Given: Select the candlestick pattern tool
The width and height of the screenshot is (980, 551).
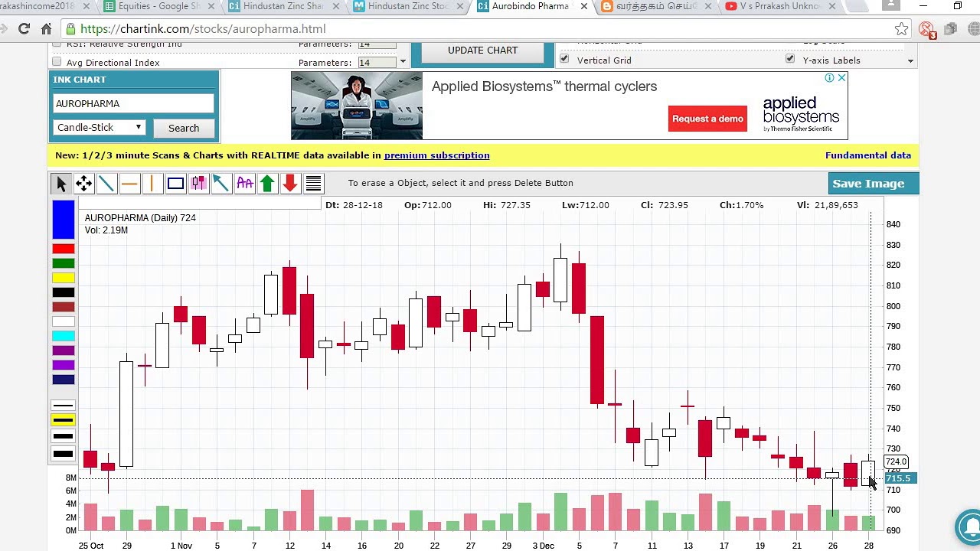Looking at the screenshot, I should pos(198,184).
